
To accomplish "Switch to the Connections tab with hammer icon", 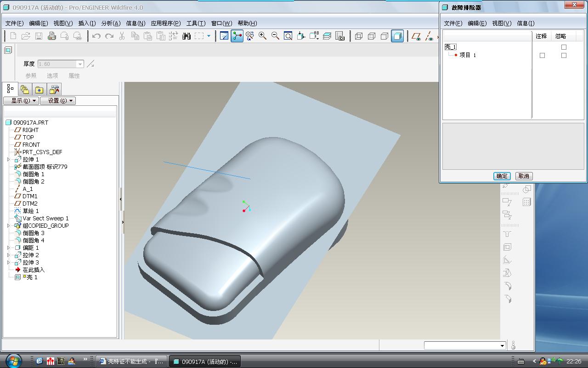I will pos(54,89).
